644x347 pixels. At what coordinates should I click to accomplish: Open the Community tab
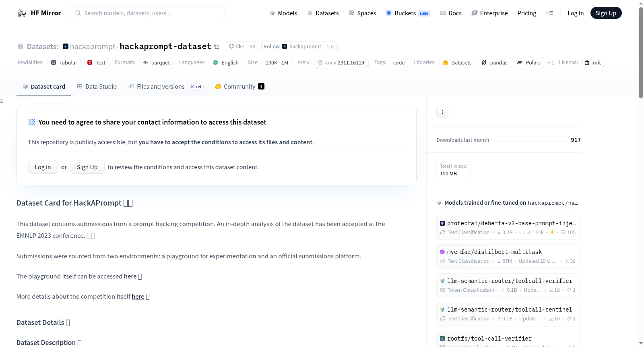[239, 87]
